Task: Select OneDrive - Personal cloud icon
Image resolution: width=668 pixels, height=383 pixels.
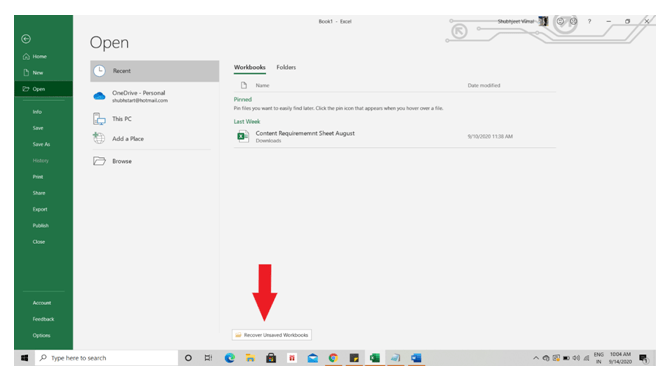Action: (x=99, y=96)
